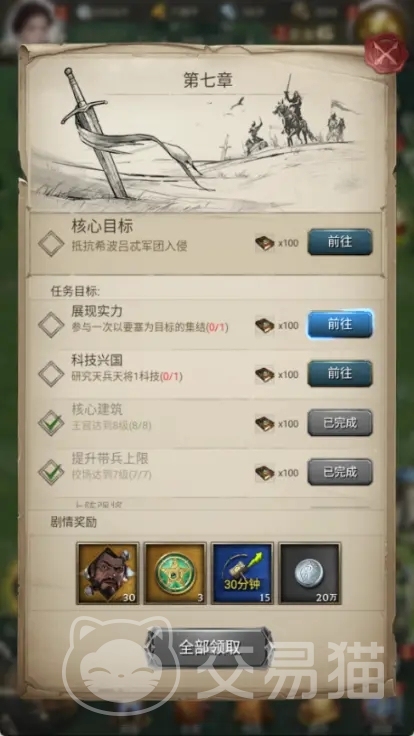The height and width of the screenshot is (736, 414).
Task: Click 已完成 button for 核心建筑
Action: pos(340,422)
